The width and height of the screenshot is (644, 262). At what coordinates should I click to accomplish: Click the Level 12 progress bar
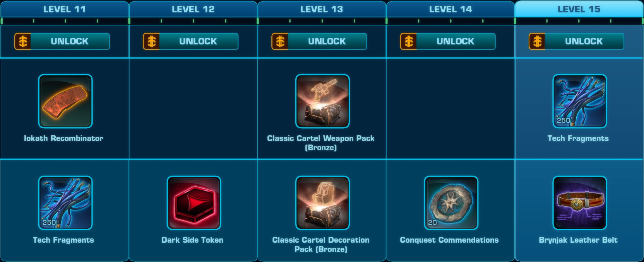pyautogui.click(x=193, y=21)
